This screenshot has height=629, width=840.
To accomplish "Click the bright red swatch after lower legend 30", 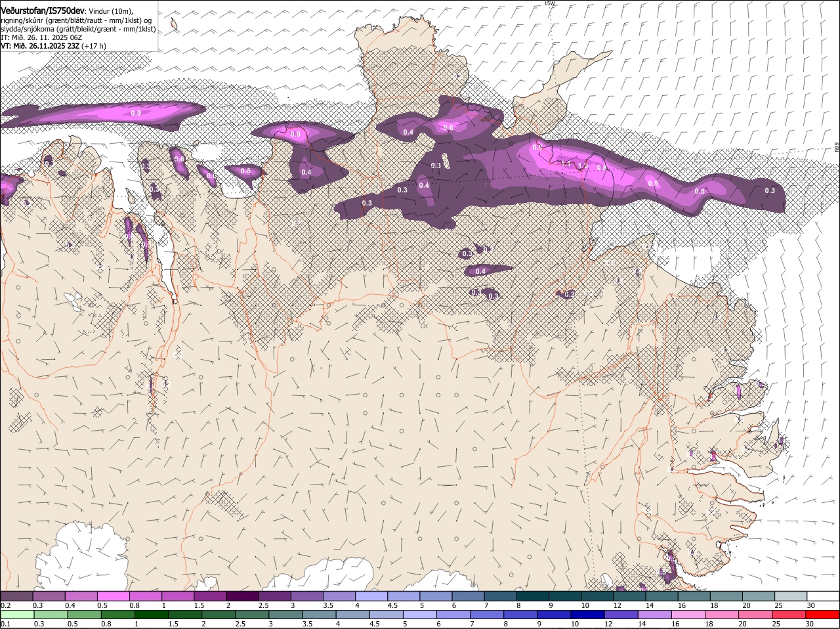I will coord(824,615).
